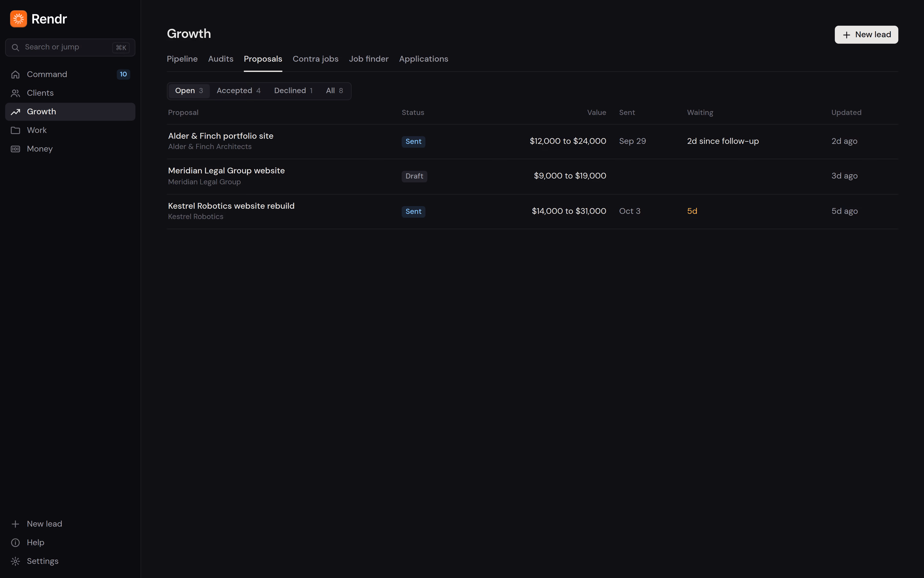Click the Sent badge for Alder & Finch
The height and width of the screenshot is (578, 924).
(x=413, y=142)
